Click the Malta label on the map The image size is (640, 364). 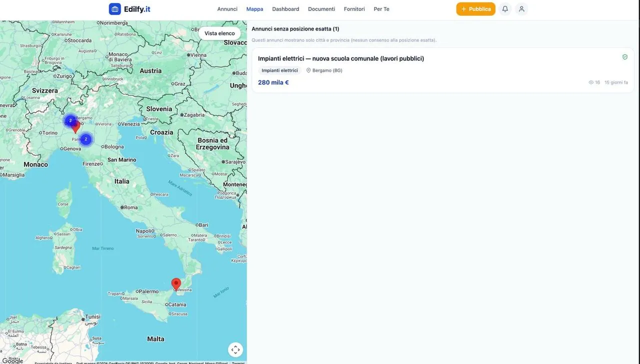point(155,339)
